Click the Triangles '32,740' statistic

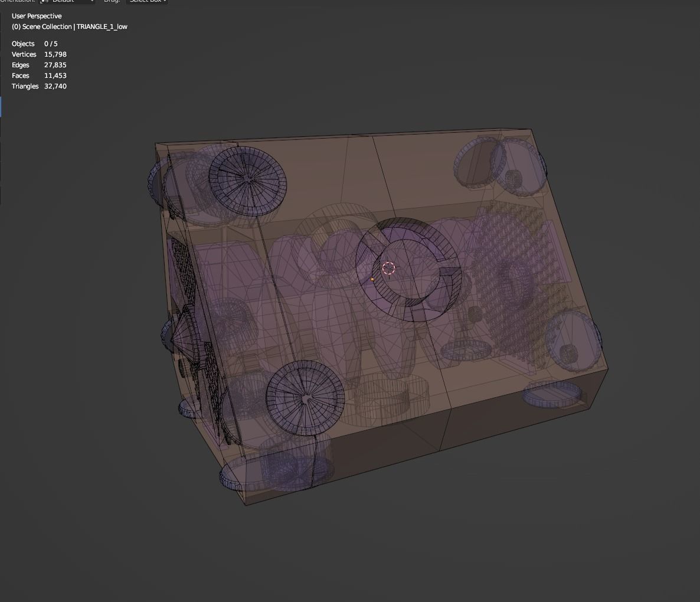tap(55, 87)
